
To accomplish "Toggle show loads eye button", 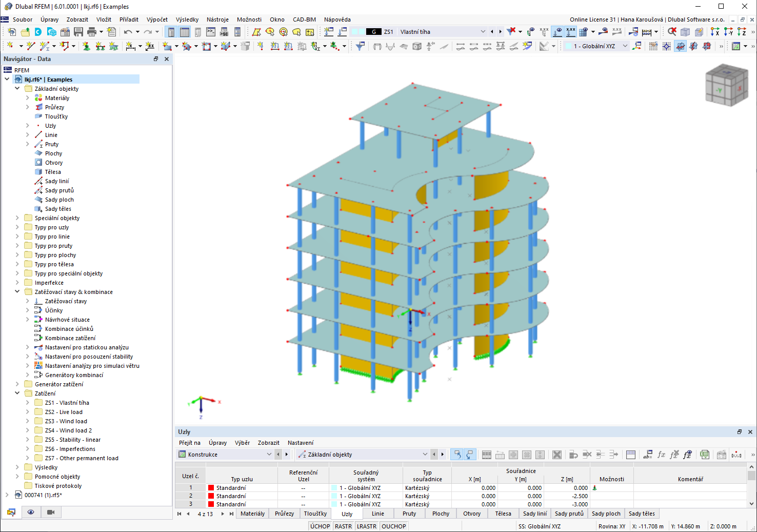I will pyautogui.click(x=557, y=32).
